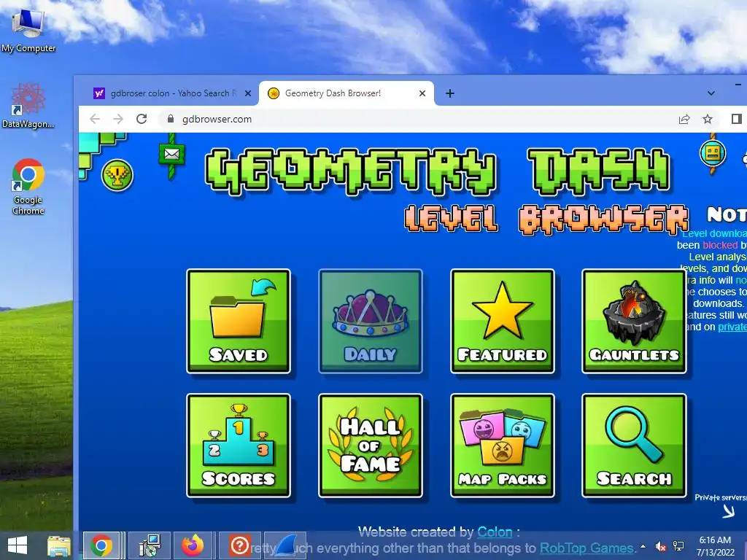Viewport: 747px width, 560px height.
Task: Open the Daily level crown tile
Action: pos(370,321)
